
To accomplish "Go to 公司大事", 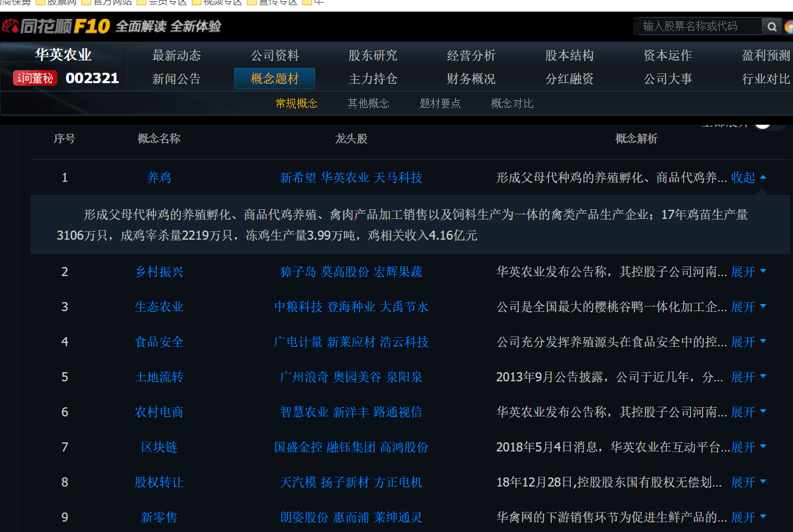I will point(668,79).
